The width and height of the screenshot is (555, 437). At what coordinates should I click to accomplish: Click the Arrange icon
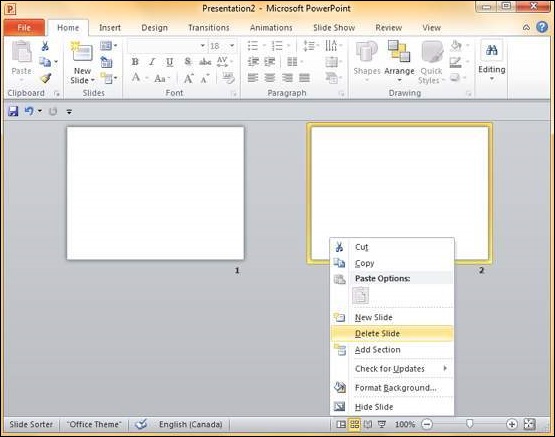[399, 51]
